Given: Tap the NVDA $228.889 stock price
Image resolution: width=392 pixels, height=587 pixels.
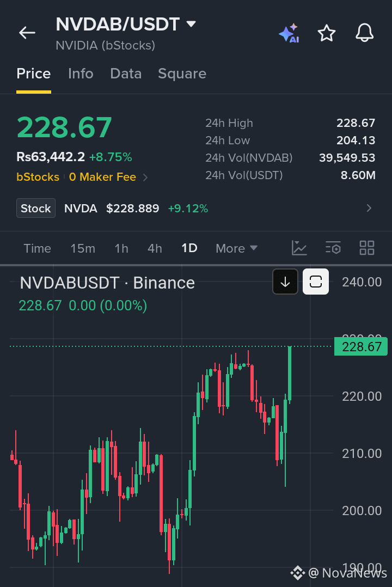Looking at the screenshot, I should tap(112, 208).
